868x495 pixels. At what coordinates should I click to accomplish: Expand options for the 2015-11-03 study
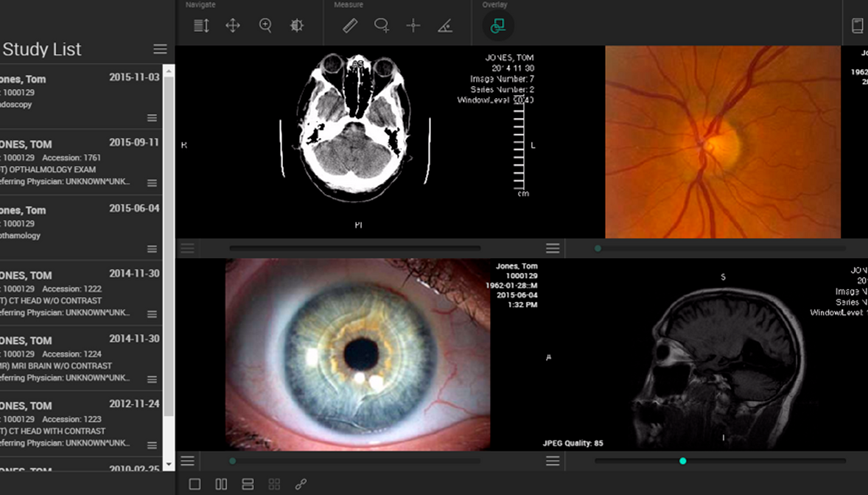click(152, 118)
